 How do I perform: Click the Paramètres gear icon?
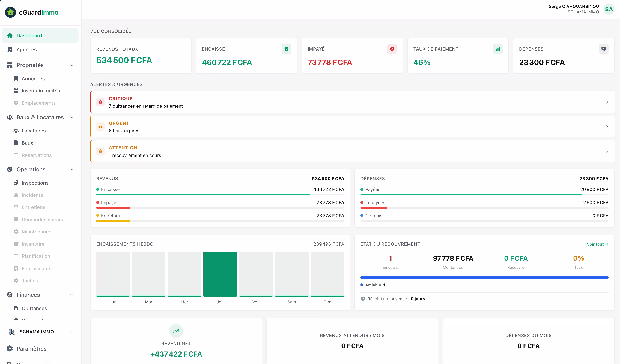[10, 348]
